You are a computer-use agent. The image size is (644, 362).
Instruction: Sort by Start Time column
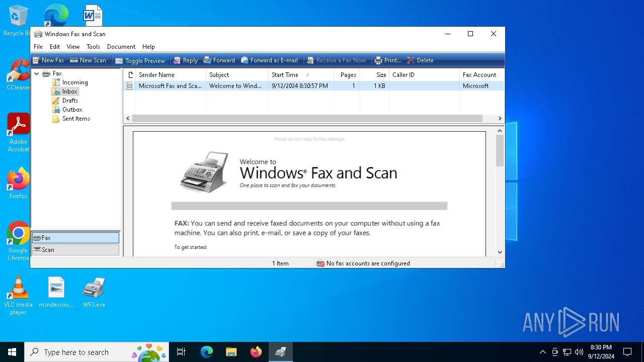coord(301,75)
